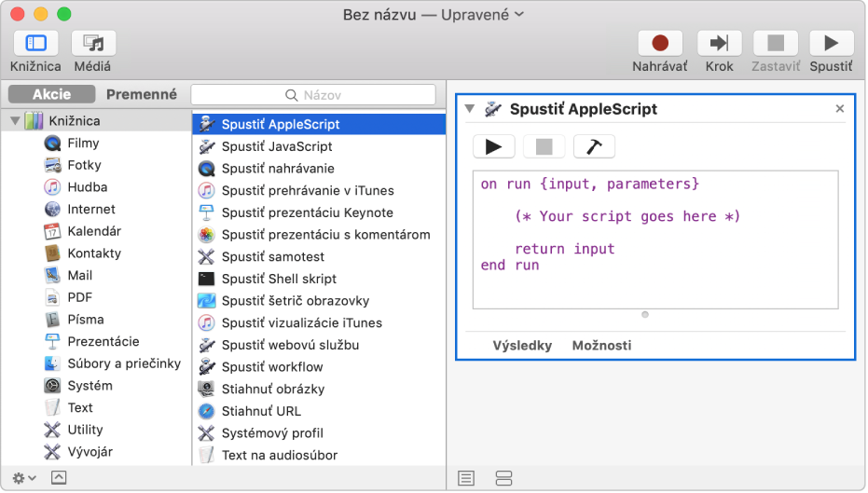The image size is (868, 493).
Task: Click the Krok step button
Action: 719,44
